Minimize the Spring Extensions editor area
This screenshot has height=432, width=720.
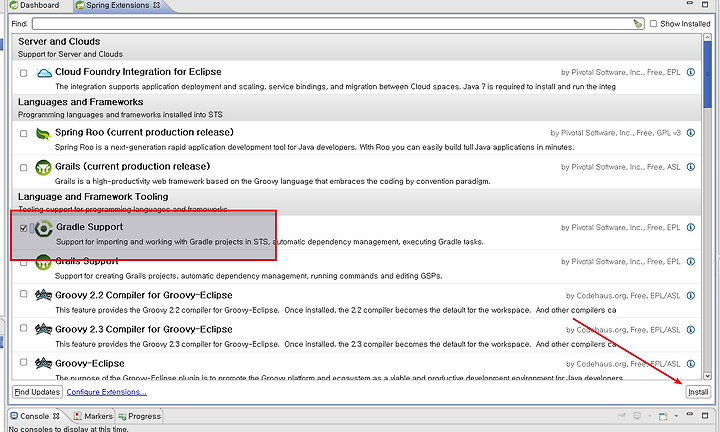[x=690, y=3]
